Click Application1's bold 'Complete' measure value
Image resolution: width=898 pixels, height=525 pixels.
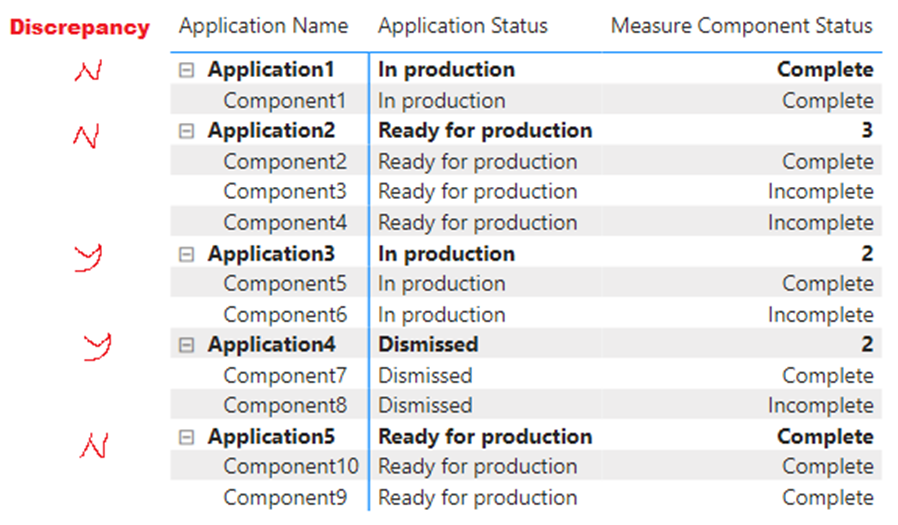825,70
